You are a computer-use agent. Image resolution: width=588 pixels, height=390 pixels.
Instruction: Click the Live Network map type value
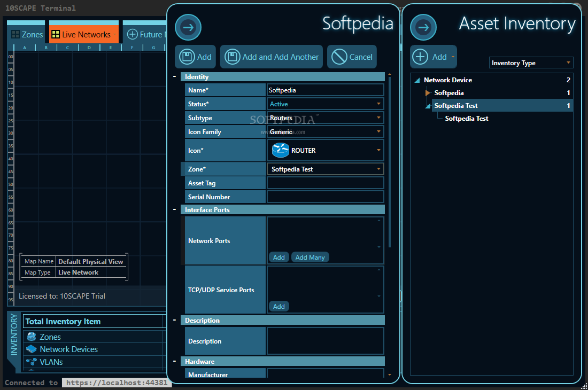[x=79, y=272]
